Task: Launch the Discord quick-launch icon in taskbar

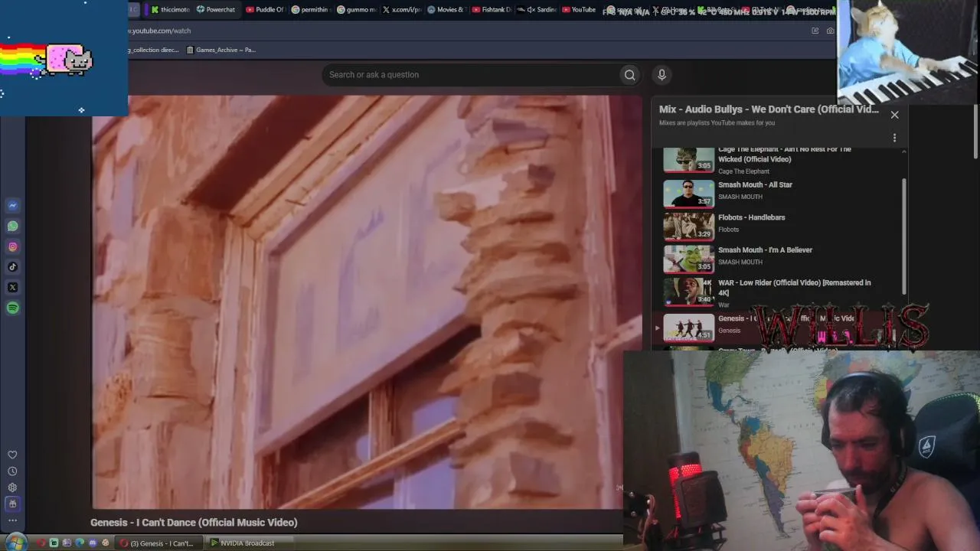Action: pos(93,543)
